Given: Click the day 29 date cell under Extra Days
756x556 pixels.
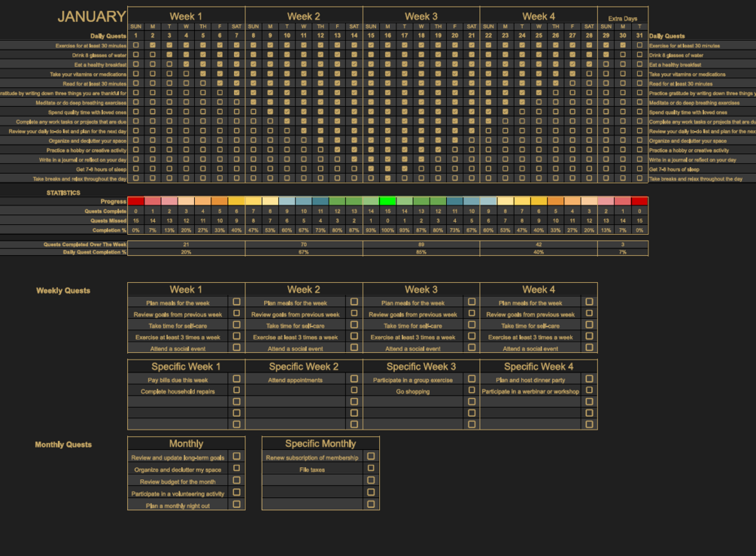Looking at the screenshot, I should tap(606, 35).
